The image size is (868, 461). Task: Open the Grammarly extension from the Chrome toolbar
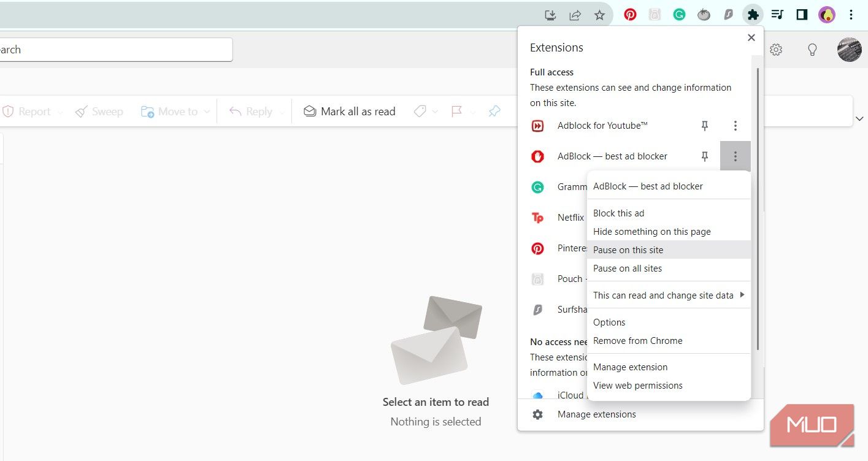678,14
